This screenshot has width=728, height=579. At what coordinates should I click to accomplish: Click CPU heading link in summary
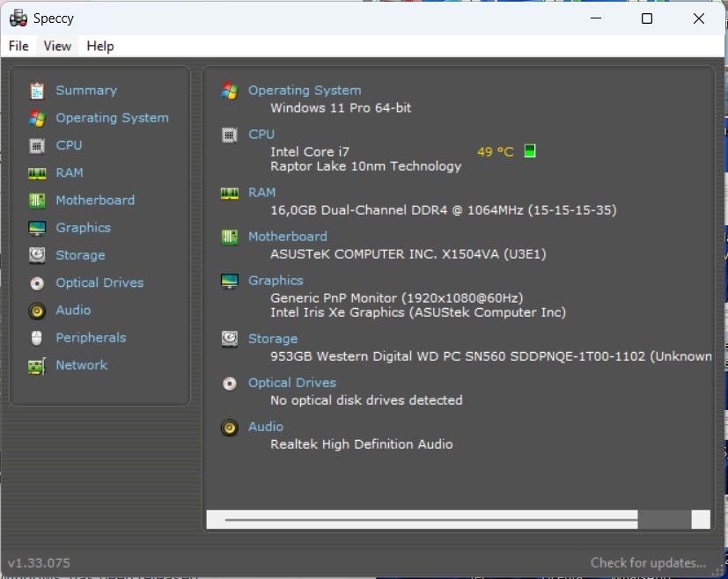point(261,135)
